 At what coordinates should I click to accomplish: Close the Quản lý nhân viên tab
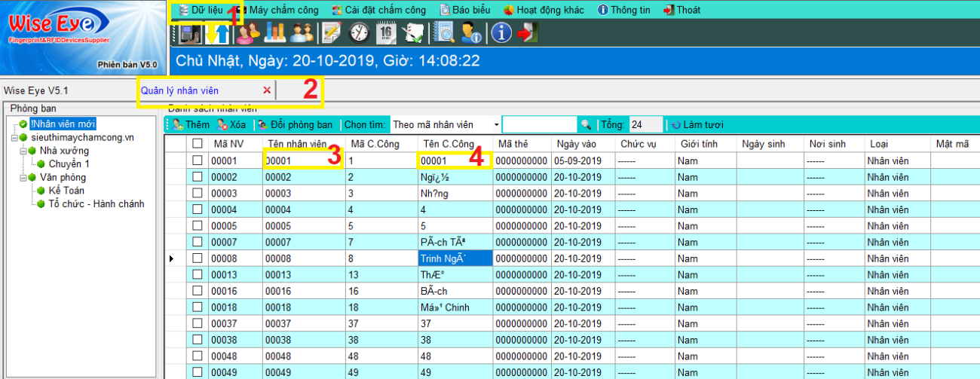[267, 90]
